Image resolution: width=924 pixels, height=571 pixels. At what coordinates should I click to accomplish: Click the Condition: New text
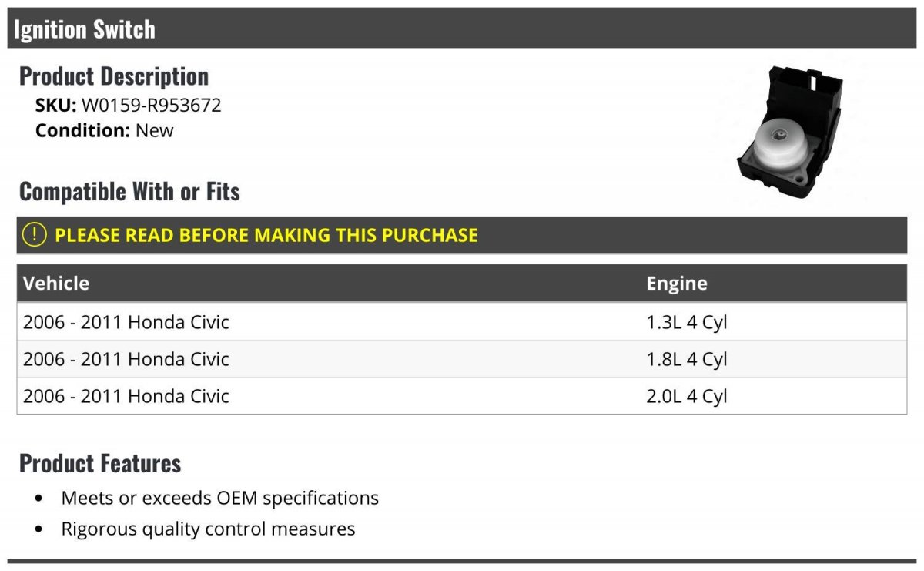(105, 130)
